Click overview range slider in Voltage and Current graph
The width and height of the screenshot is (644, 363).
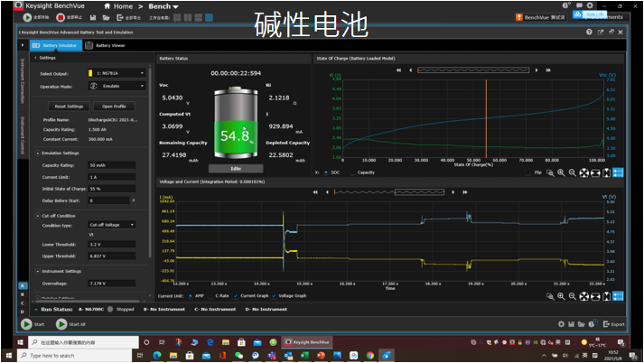pos(419,192)
